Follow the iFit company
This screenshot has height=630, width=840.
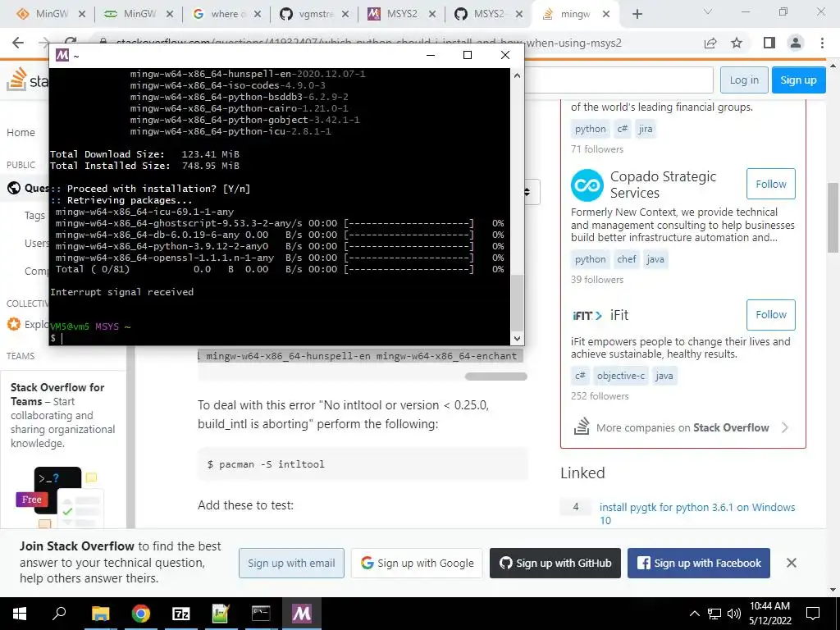click(x=770, y=314)
